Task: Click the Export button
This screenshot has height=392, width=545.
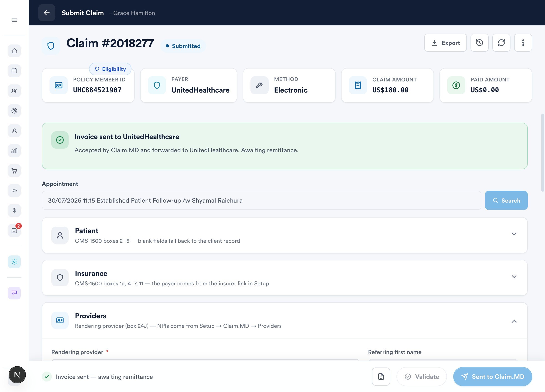Action: [x=445, y=43]
